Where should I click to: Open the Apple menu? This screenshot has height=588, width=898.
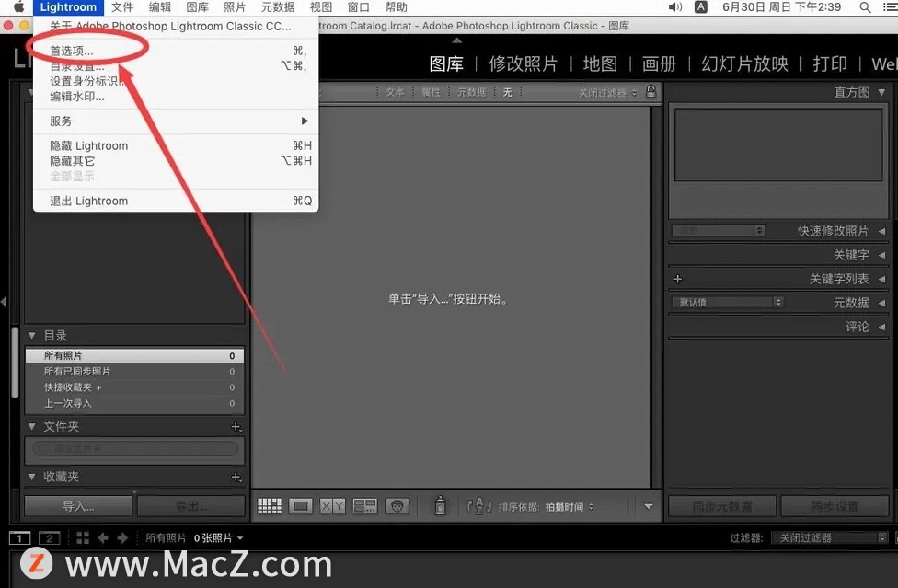[19, 6]
